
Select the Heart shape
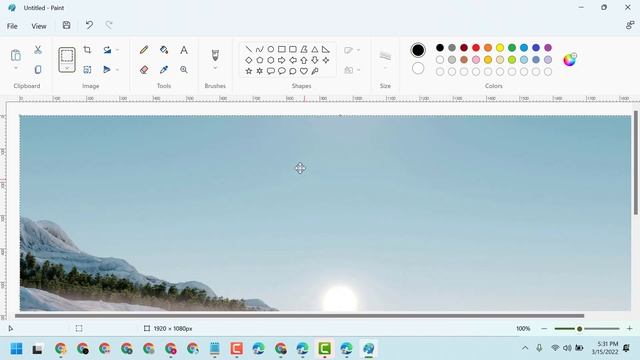point(304,71)
